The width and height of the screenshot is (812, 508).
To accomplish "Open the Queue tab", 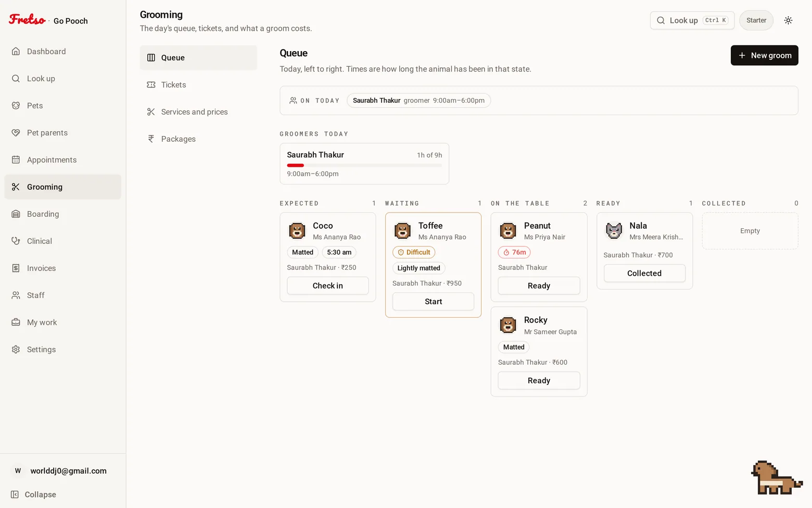I will (x=198, y=57).
